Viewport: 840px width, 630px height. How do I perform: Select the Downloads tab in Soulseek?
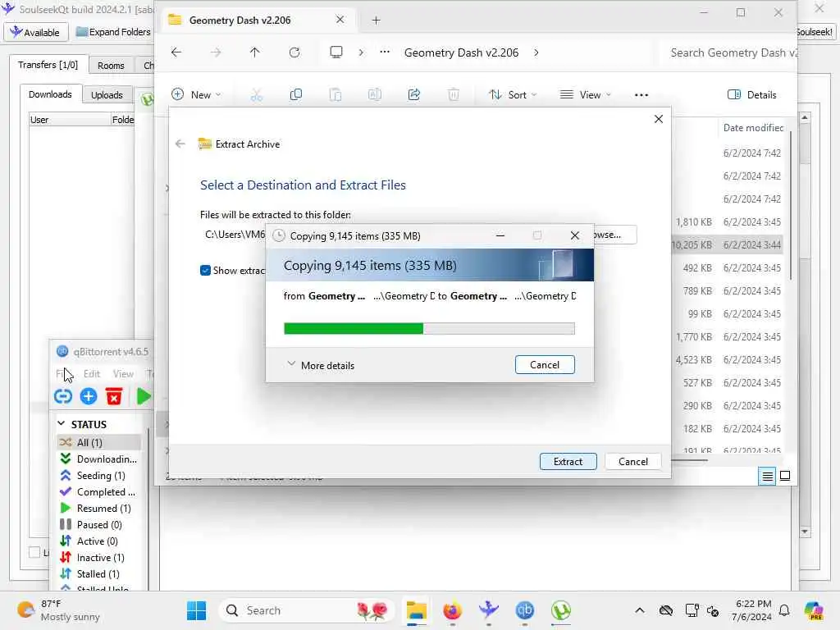(x=50, y=94)
